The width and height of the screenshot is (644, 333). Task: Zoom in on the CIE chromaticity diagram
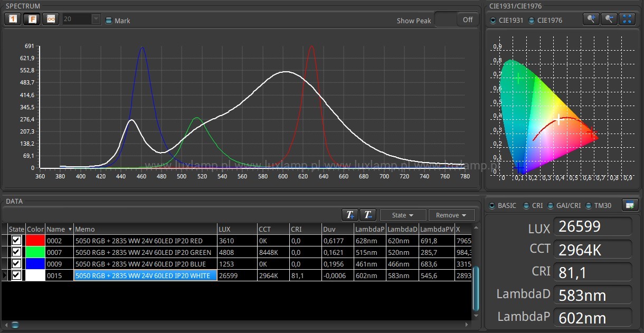591,20
